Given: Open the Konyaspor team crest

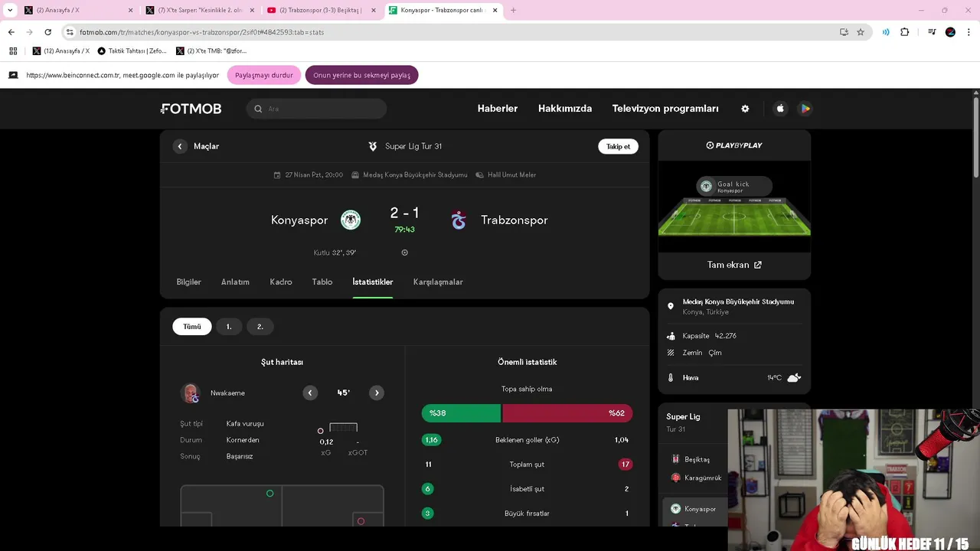Looking at the screenshot, I should (351, 220).
